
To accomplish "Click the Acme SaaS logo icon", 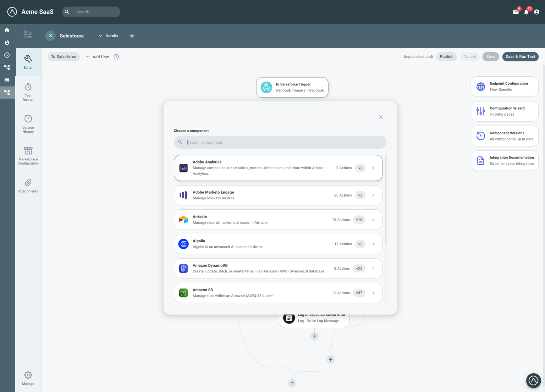I will 12,12.
